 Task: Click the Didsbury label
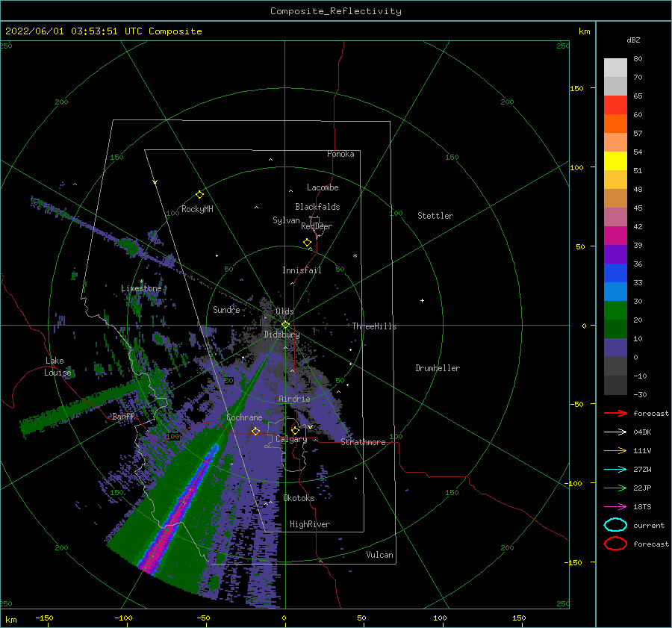(x=281, y=335)
